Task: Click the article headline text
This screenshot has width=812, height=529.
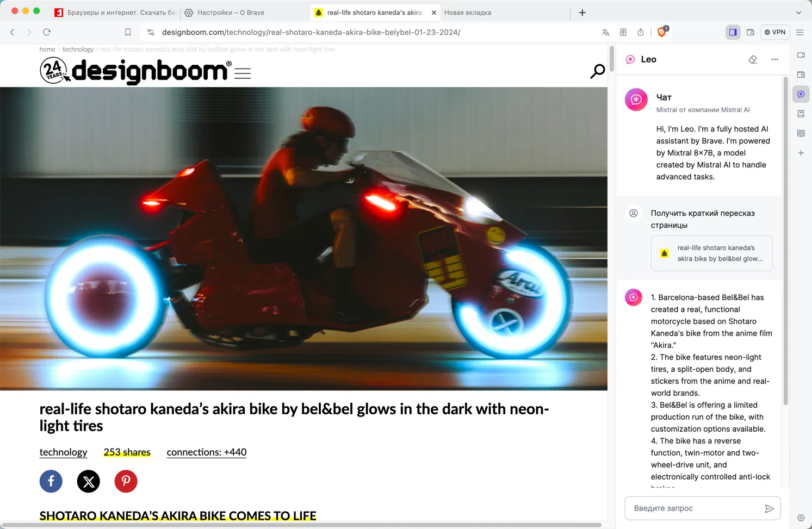Action: 294,417
